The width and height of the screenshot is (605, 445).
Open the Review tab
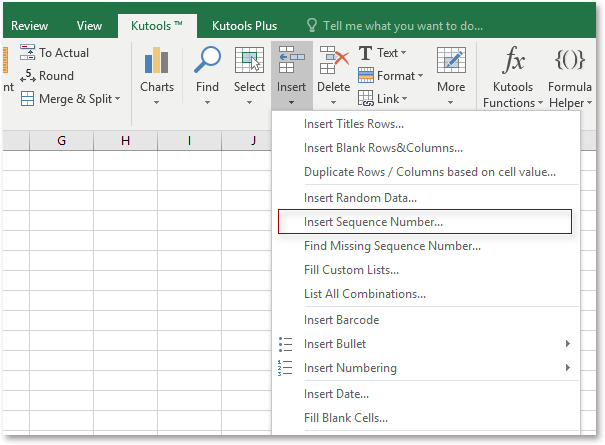coord(29,26)
